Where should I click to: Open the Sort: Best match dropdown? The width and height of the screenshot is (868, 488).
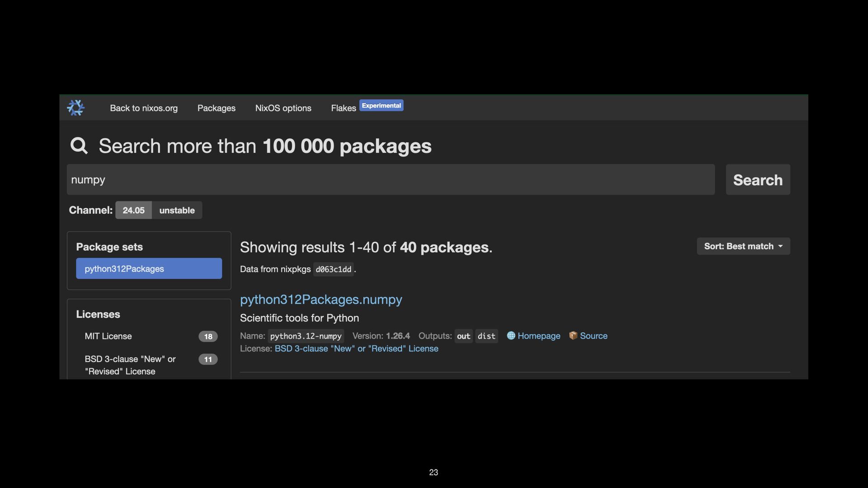tap(743, 246)
